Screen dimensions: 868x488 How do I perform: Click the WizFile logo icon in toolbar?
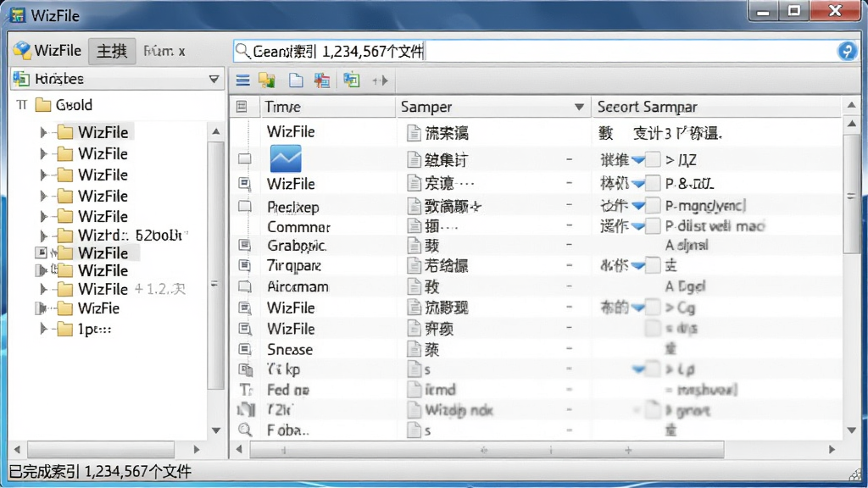[22, 50]
